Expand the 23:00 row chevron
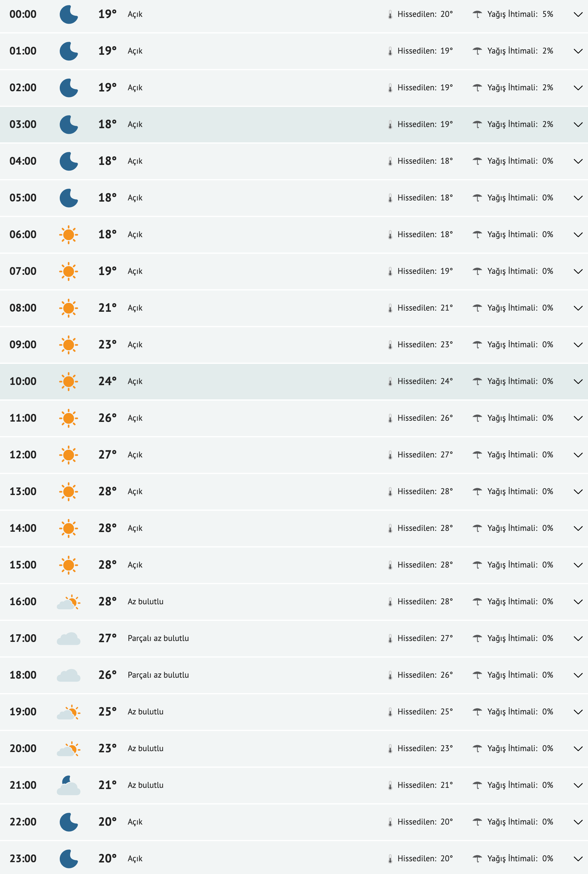588x874 pixels. point(578,859)
